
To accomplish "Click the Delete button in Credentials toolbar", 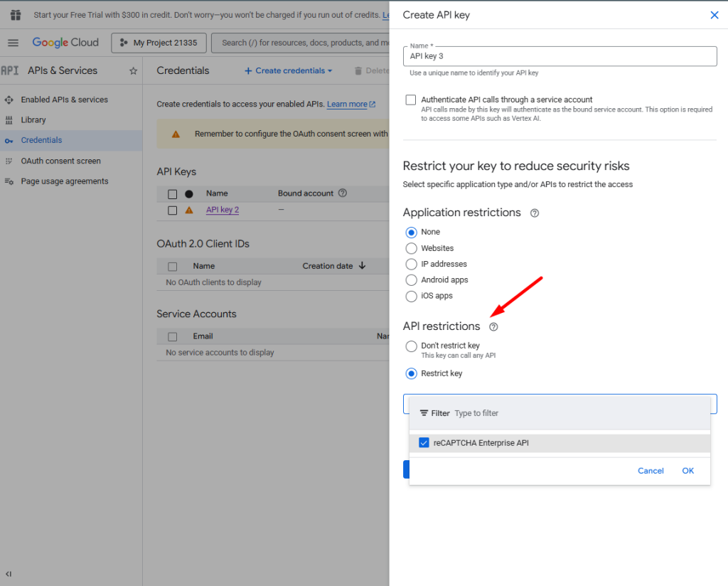I will 371,70.
